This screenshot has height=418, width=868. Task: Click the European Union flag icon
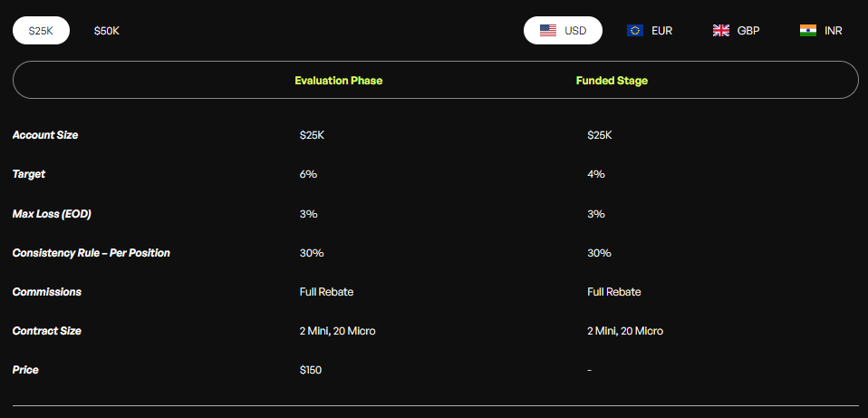tap(635, 30)
